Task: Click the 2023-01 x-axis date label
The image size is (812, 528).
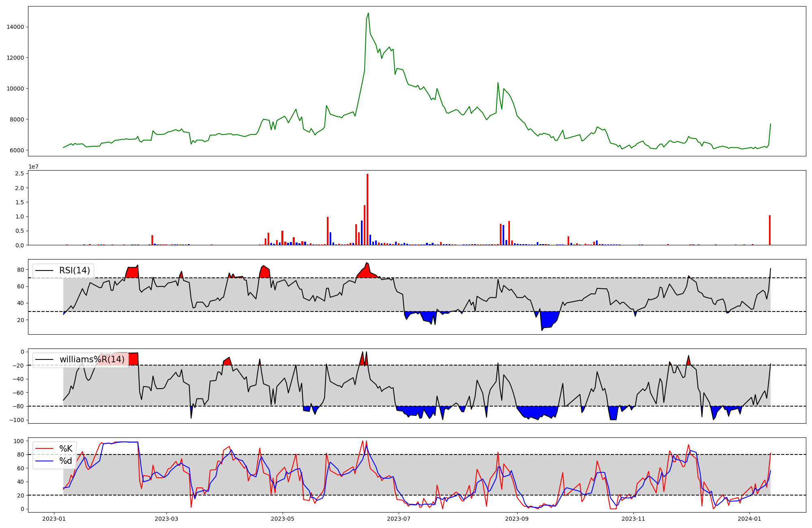Action: click(54, 519)
